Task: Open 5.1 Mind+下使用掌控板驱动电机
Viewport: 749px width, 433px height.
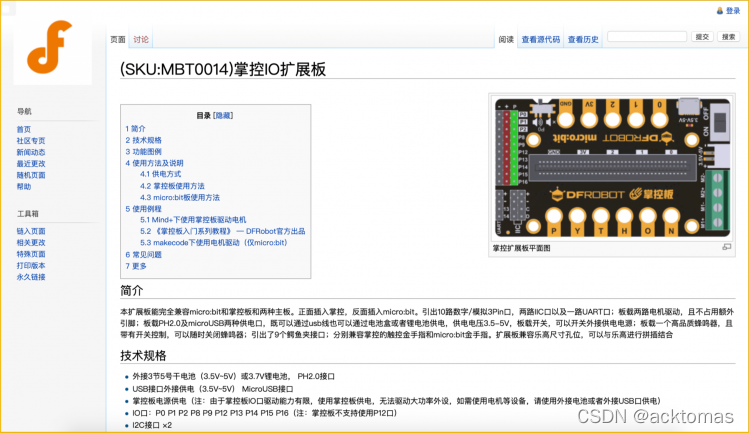Action: pos(193,220)
